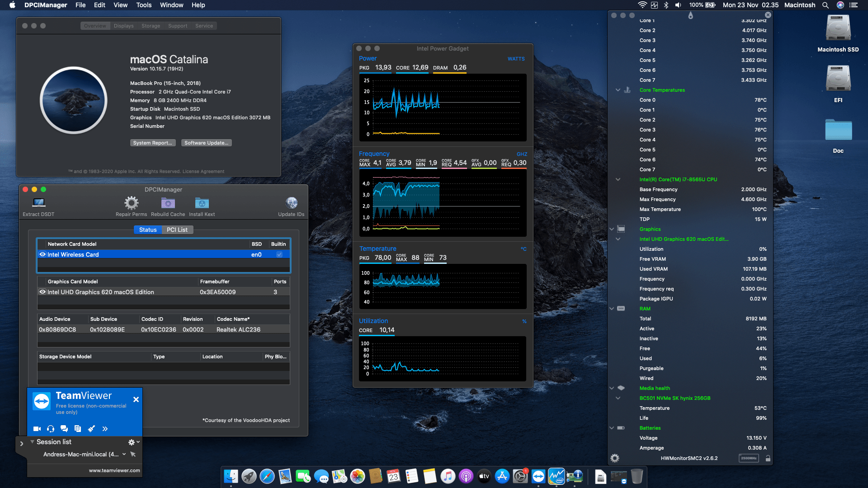Open EFI volume on desktop
Image resolution: width=868 pixels, height=488 pixels.
pos(838,84)
